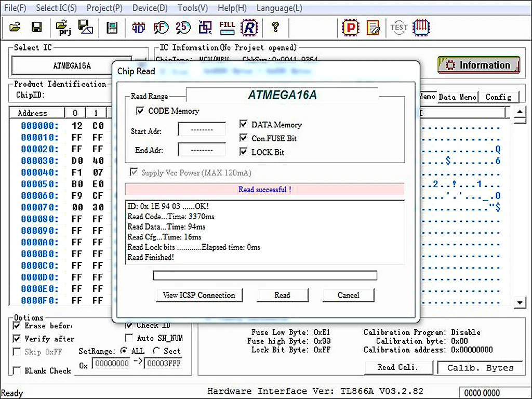Image resolution: width=532 pixels, height=399 pixels.
Task: Click the range end field 00003FFF
Action: coord(164,364)
